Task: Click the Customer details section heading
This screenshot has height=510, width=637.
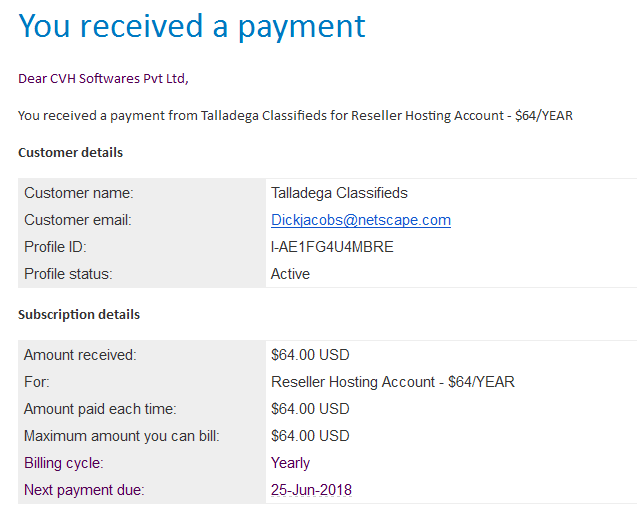Action: [70, 152]
